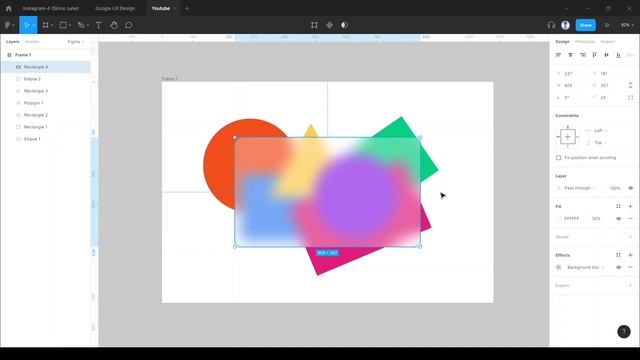The width and height of the screenshot is (640, 360).
Task: Open zoom level dropdown
Action: coord(627,25)
